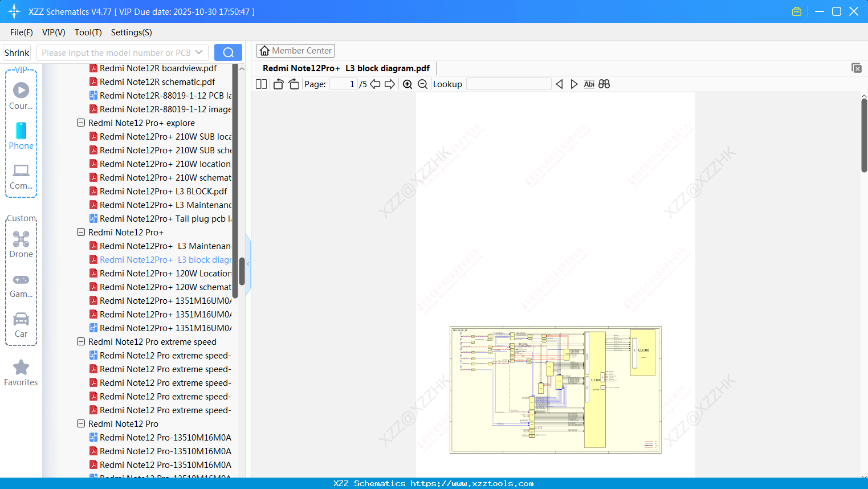Type in the Lookup search field
The width and height of the screenshot is (868, 489).
tap(508, 84)
